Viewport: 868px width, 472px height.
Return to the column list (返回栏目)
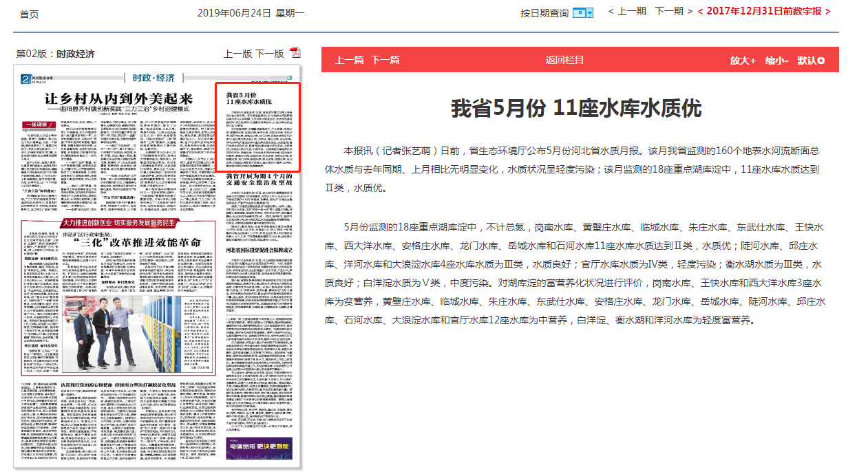[564, 60]
